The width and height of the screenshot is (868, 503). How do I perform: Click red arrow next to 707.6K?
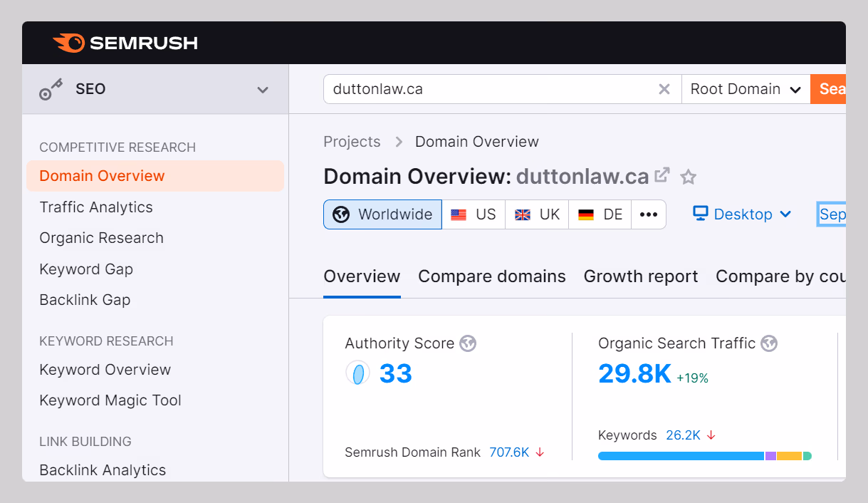pyautogui.click(x=540, y=452)
